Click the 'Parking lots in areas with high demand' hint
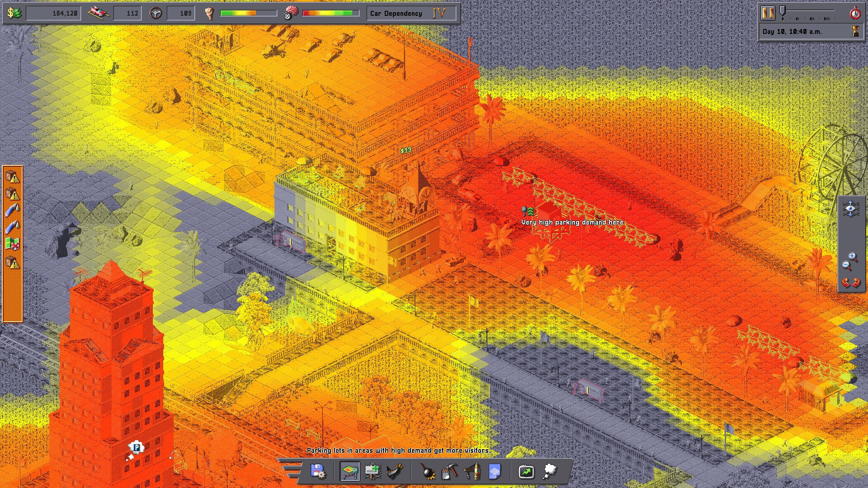This screenshot has width=868, height=488. [398, 450]
